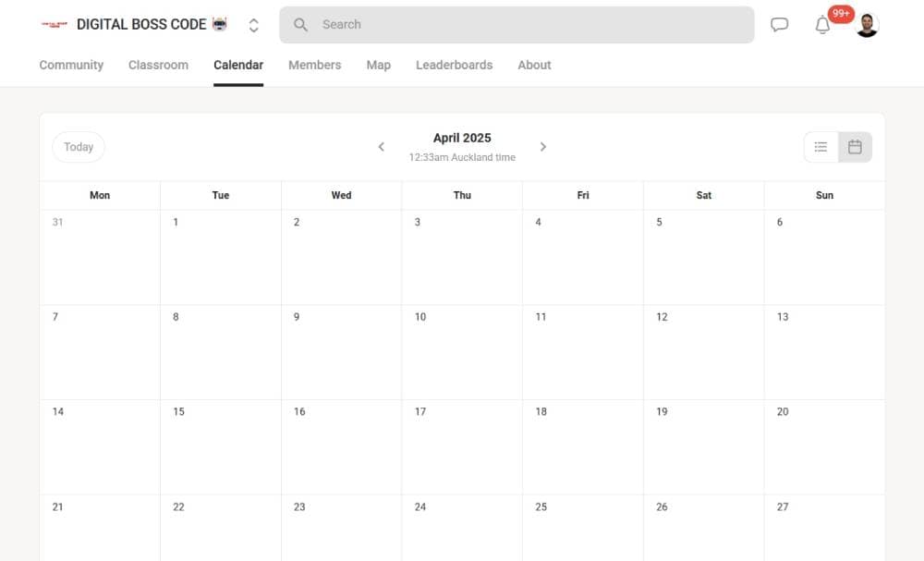Click the Thu column header

coord(463,195)
